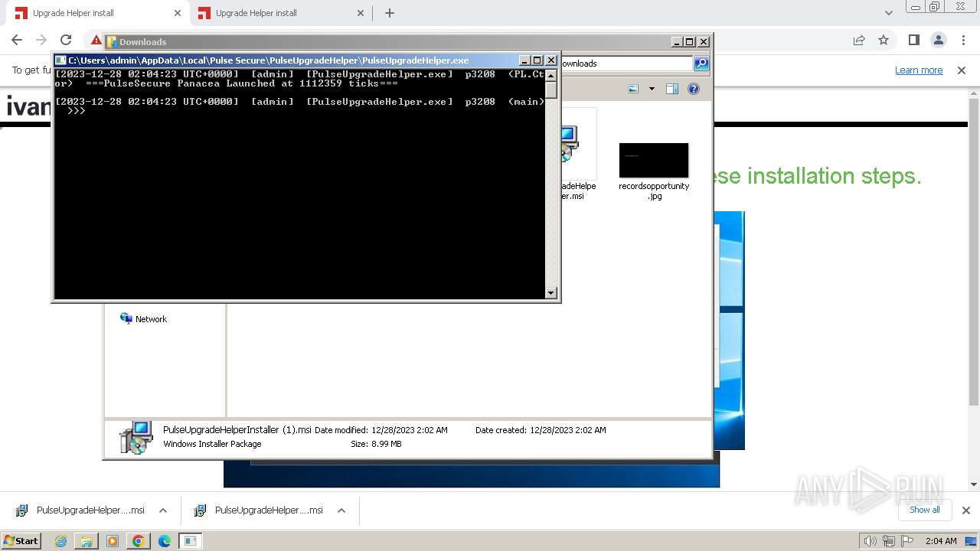This screenshot has width=980, height=551.
Task: Click the Action Center flag tray icon
Action: 907,541
